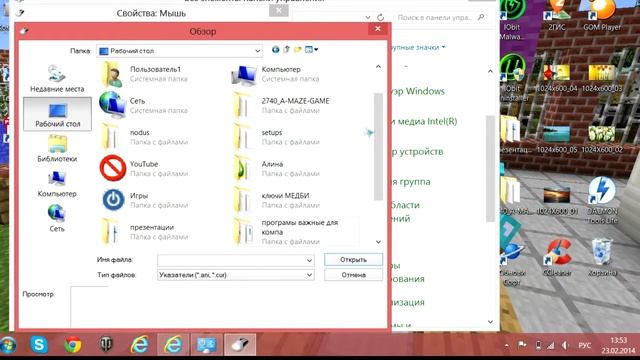640x360 pixels.
Task: Open the Тип файлов dropdown
Action: [x=309, y=275]
